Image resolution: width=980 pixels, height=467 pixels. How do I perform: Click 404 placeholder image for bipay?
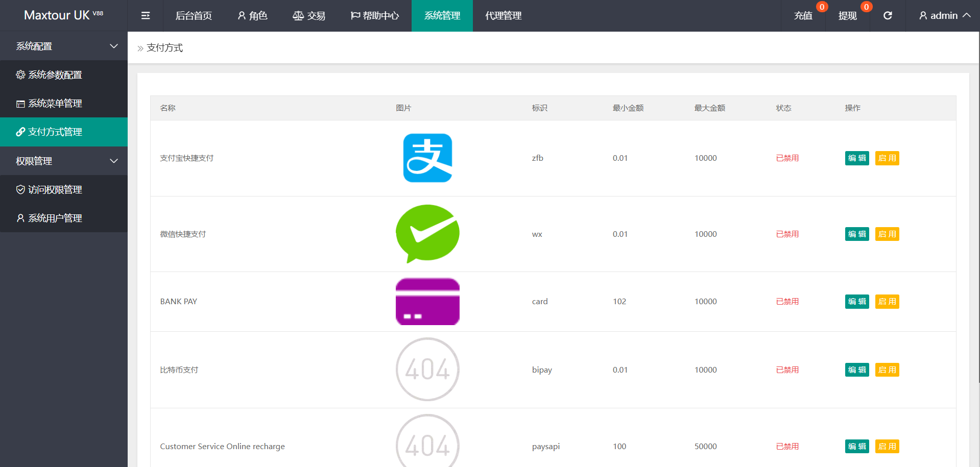click(427, 370)
